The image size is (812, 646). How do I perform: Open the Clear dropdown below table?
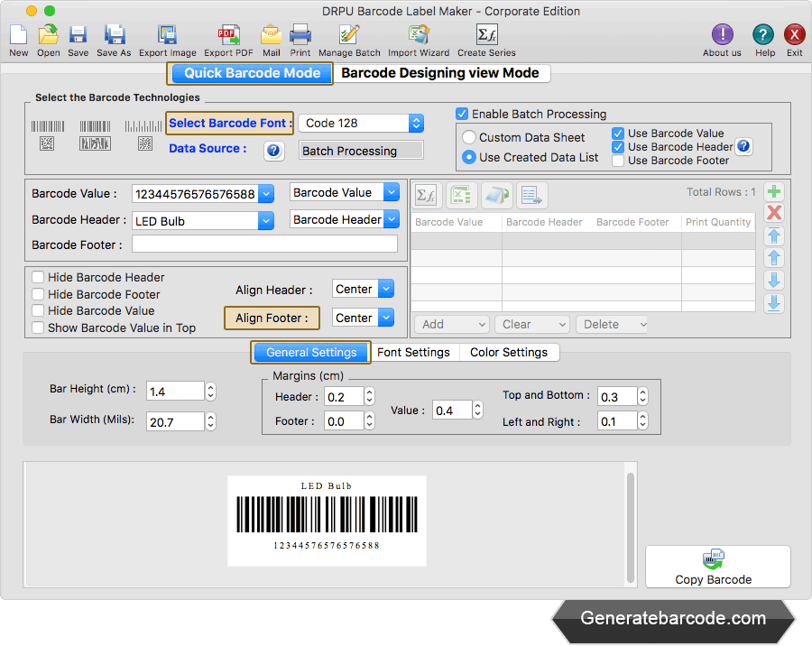click(531, 324)
